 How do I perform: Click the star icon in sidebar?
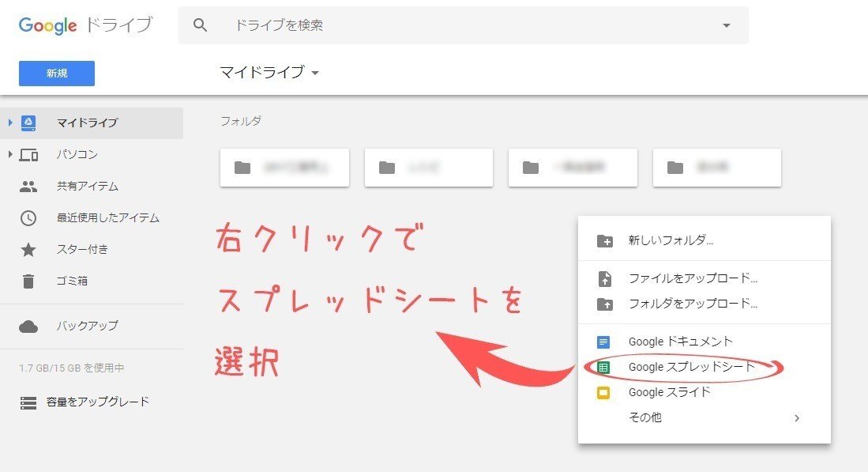click(28, 249)
